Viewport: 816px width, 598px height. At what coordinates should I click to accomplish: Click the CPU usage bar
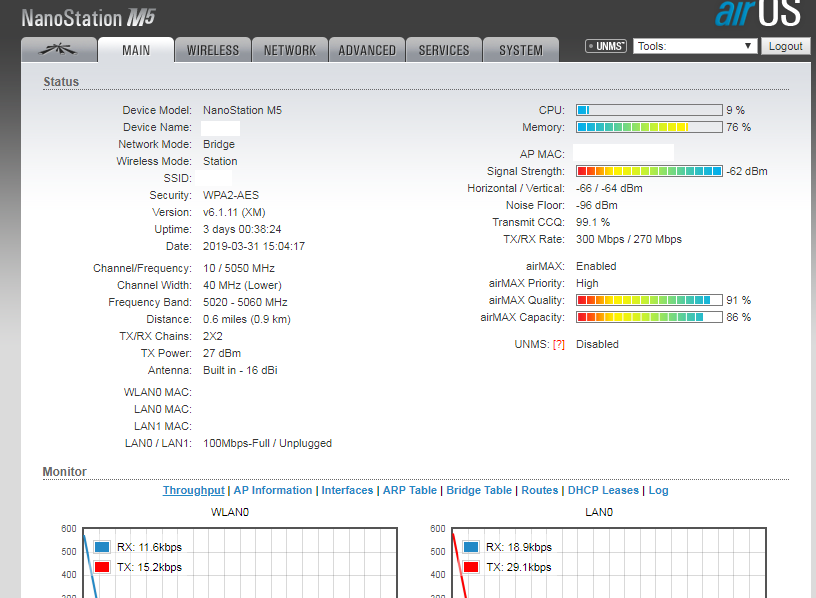click(649, 110)
